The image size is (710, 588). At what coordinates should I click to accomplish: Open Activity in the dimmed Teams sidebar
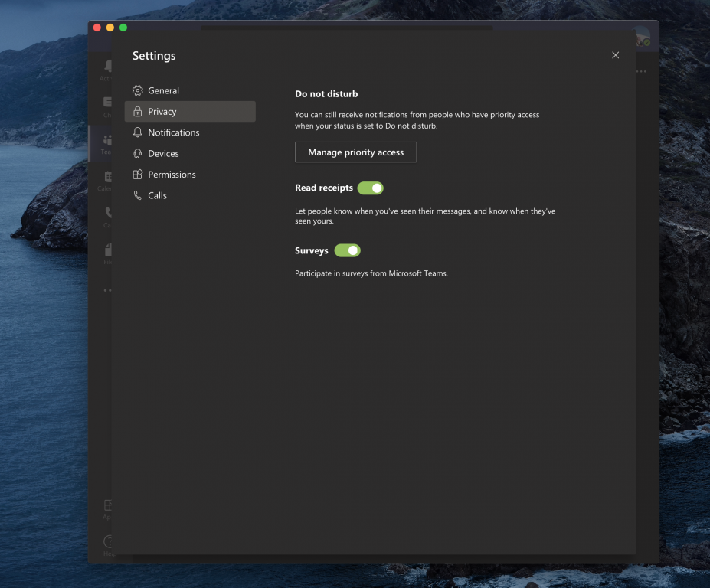tap(107, 70)
